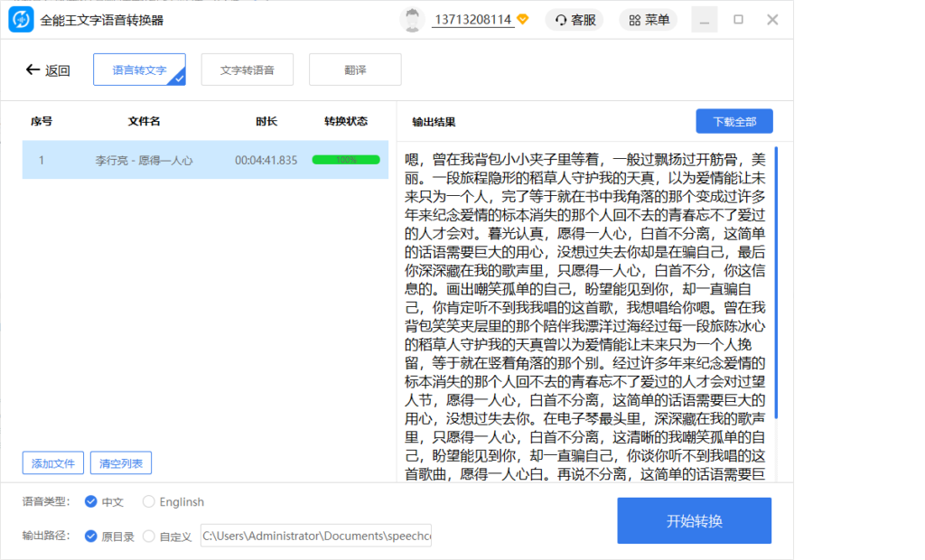Click the 添加文件 button

53,463
